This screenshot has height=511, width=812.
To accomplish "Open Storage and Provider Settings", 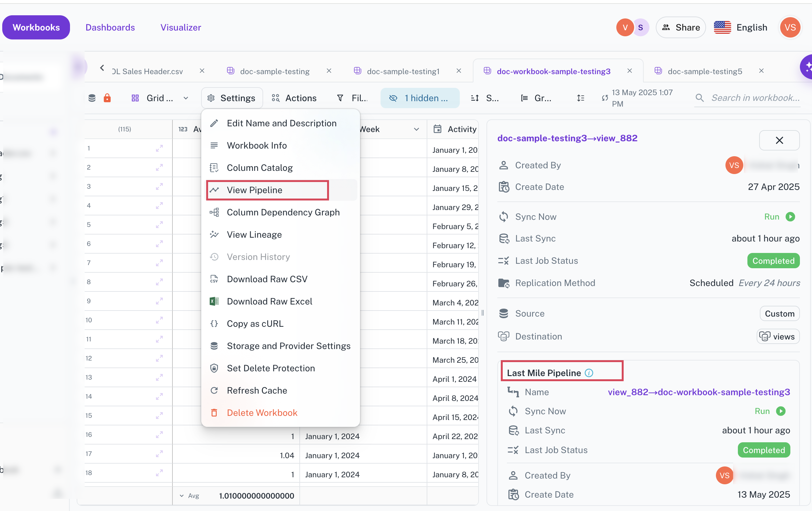I will tap(281, 346).
